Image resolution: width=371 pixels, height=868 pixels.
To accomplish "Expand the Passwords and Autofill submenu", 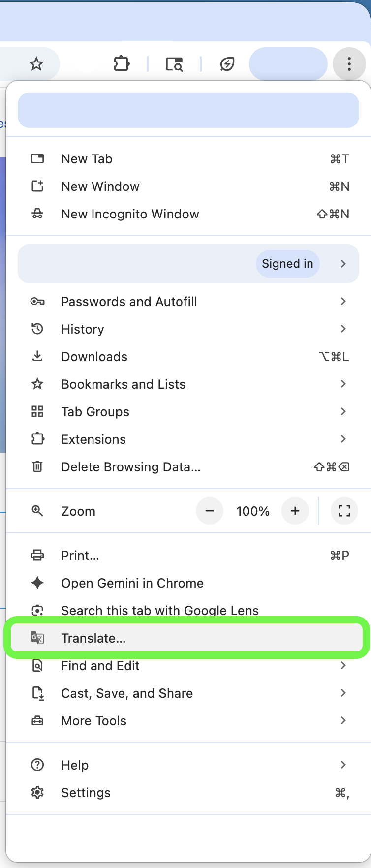I will tap(343, 302).
